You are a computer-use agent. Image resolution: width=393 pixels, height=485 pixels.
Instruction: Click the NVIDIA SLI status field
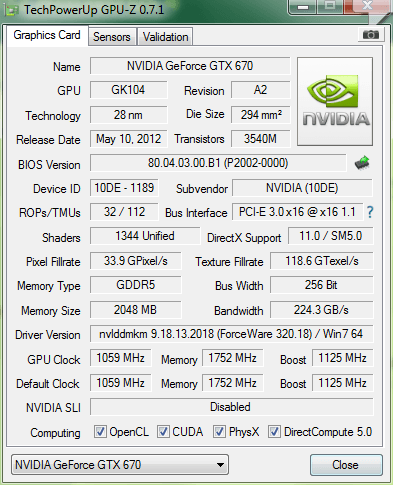[231, 407]
